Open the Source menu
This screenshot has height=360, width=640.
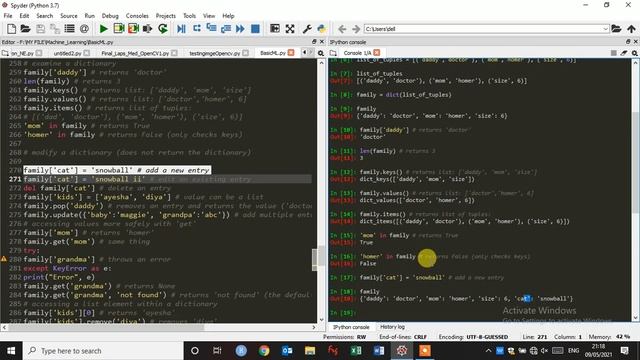pyautogui.click(x=69, y=16)
